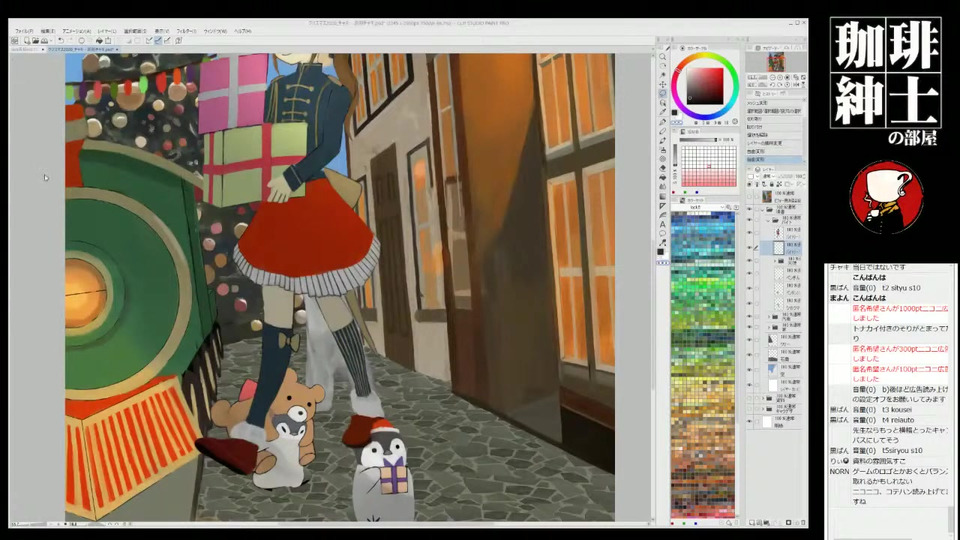The height and width of the screenshot is (540, 960).
Task: Collapse the バイト folder chevron
Action: tap(768, 220)
